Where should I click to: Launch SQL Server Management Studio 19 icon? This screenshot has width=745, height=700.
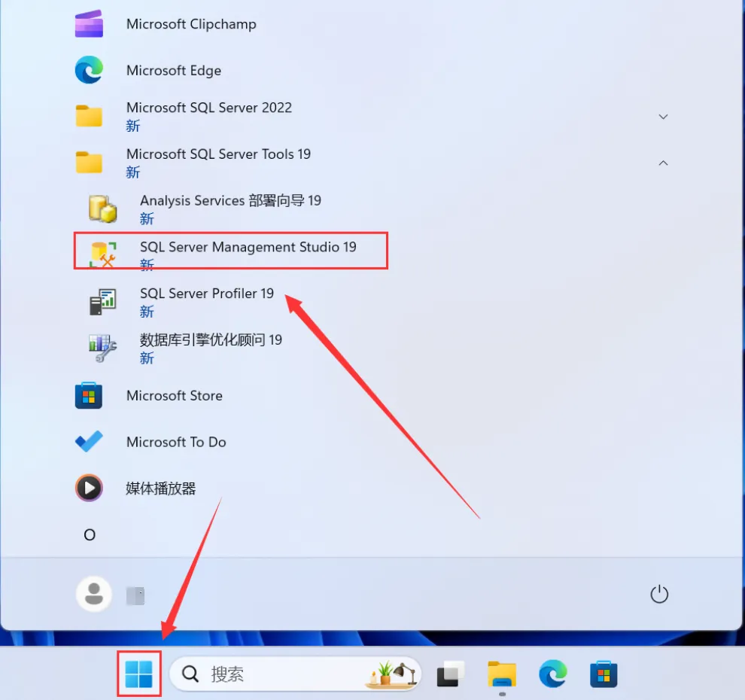coord(102,254)
